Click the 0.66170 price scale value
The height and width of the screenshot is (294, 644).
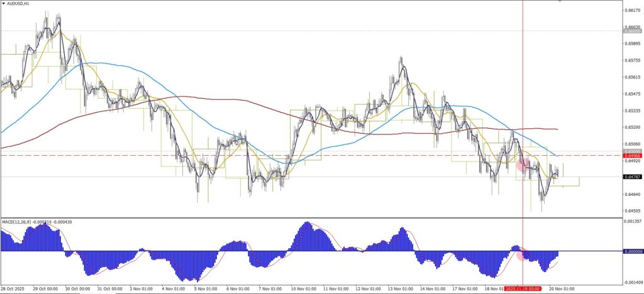[632, 11]
